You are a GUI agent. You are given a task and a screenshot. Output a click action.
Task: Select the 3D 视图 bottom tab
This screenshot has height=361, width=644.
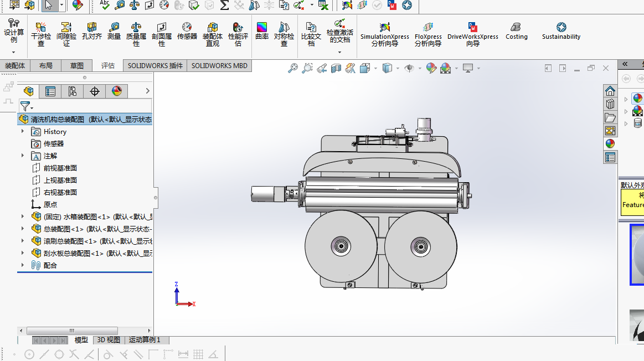coord(109,340)
